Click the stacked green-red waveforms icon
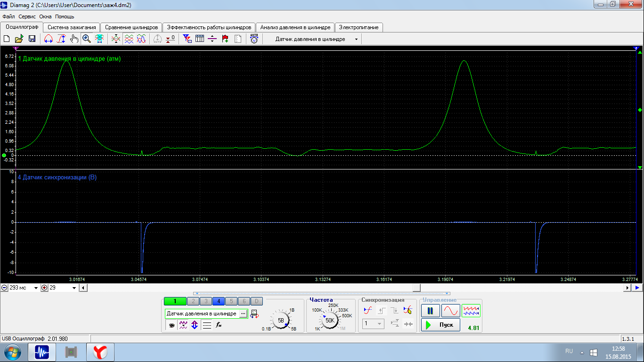 tap(129, 39)
